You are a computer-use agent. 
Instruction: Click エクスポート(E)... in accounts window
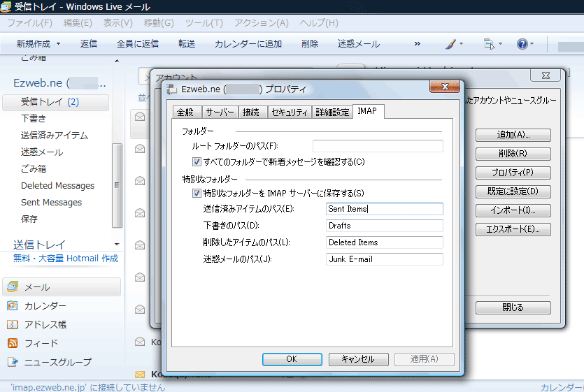pyautogui.click(x=513, y=229)
